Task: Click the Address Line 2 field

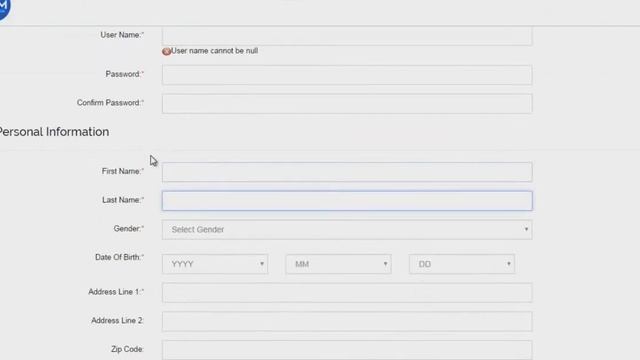Action: [x=347, y=321]
